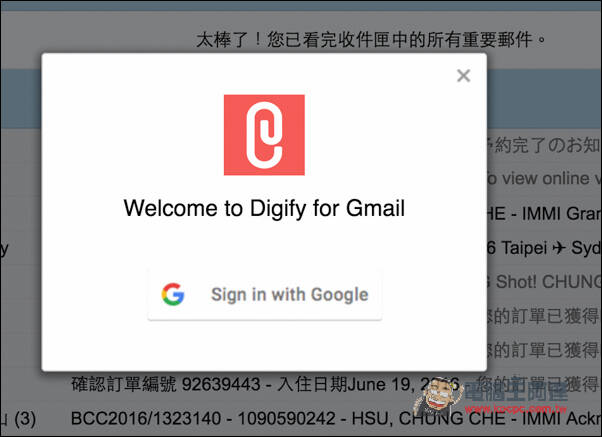Click the 電腦王阿達 watermark logo text

(516, 390)
